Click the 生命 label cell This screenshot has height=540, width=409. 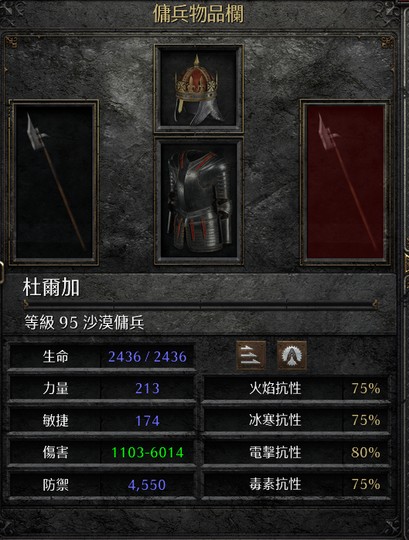click(x=56, y=357)
